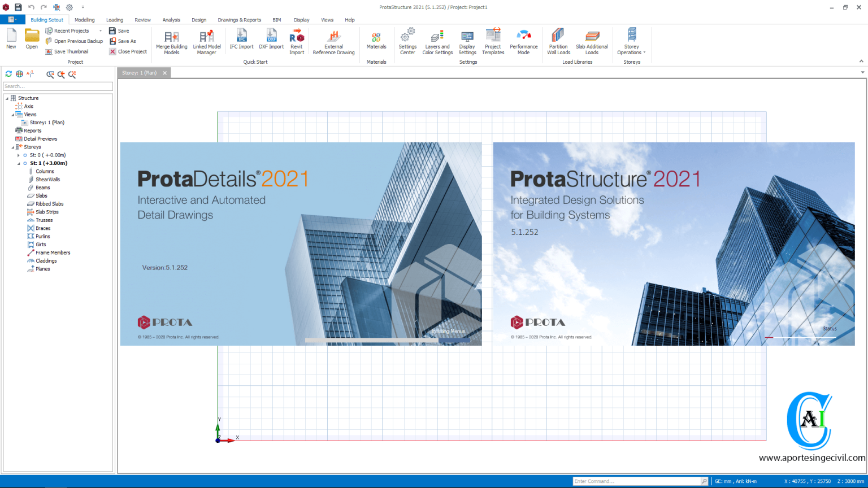Toggle the refresh view icon in sidebar

pos(8,74)
